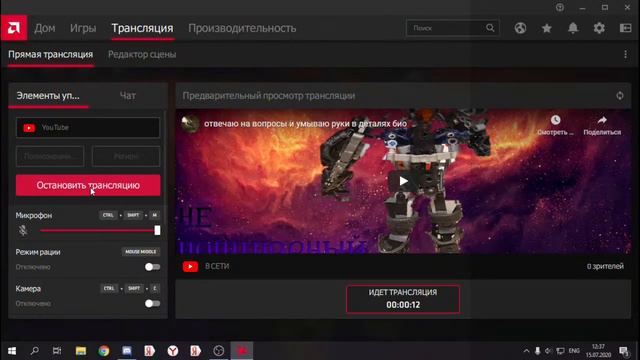Play the stream preview video
The height and width of the screenshot is (360, 640).
(x=403, y=181)
